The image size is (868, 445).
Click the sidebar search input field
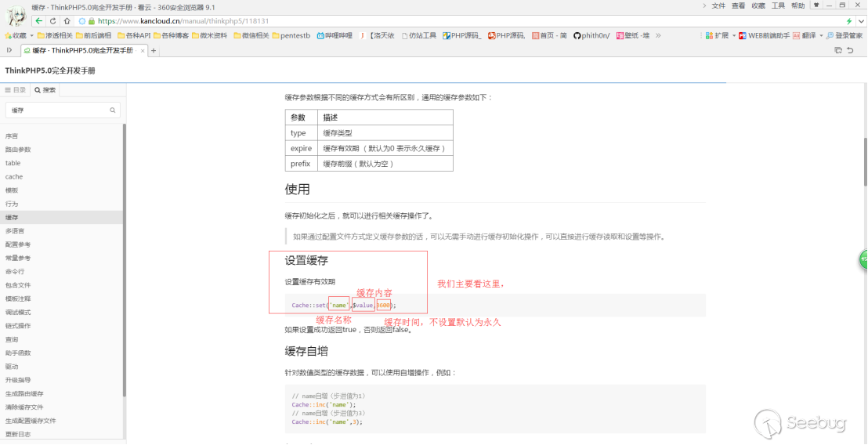[x=63, y=110]
